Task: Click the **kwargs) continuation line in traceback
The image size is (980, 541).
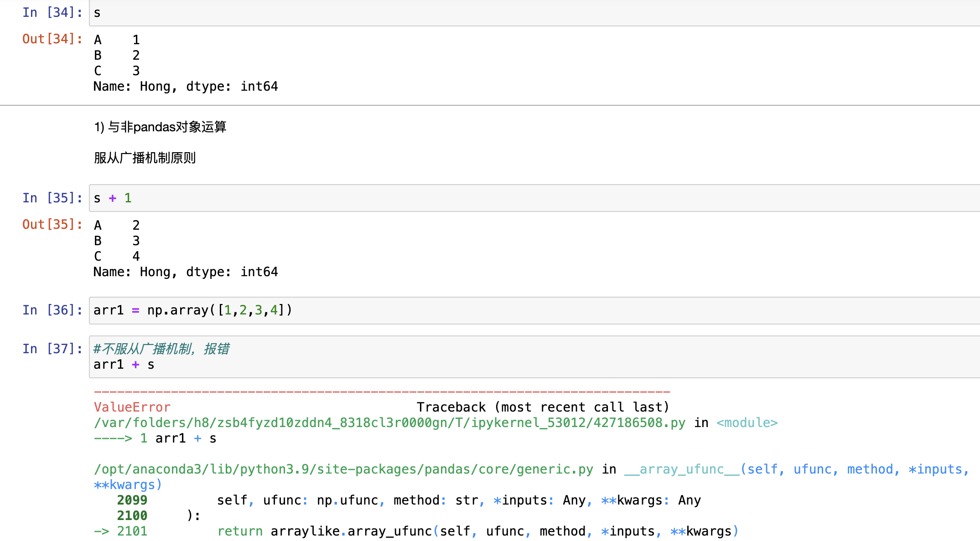Action: (128, 485)
